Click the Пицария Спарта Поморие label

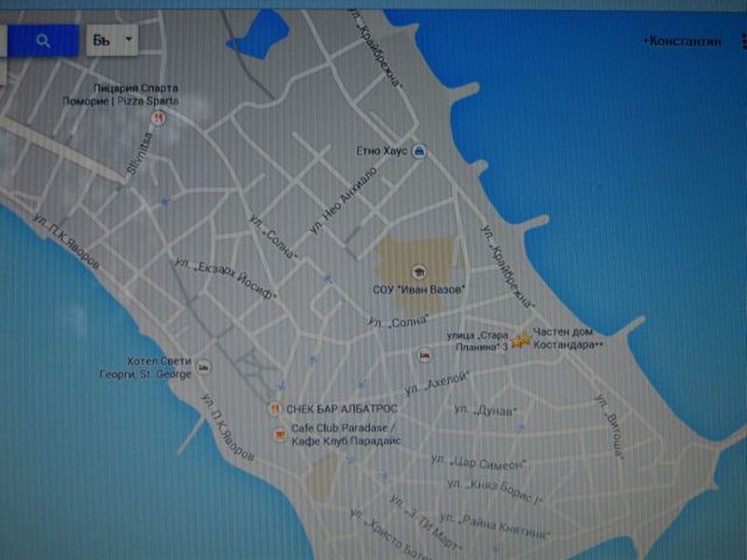(120, 94)
